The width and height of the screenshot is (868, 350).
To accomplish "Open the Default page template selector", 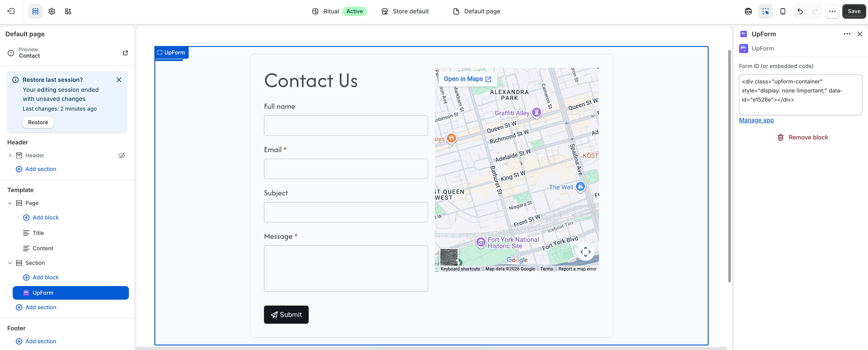I will 476,11.
